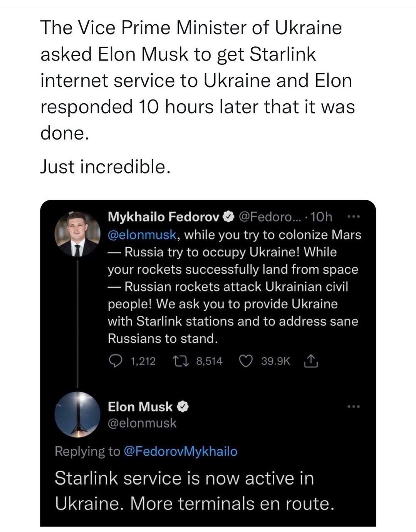Open Mykhailo Fedorov's profile picture
This screenshot has height=532, width=416.
(77, 234)
